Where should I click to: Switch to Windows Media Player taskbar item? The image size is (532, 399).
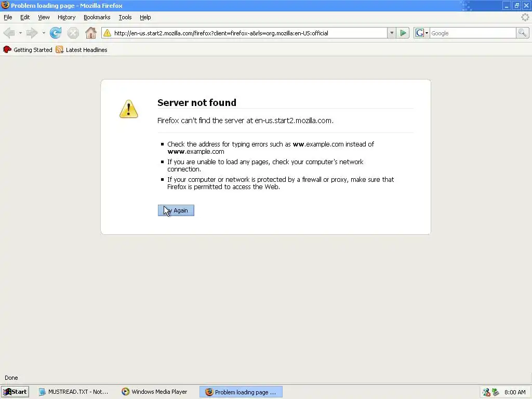click(x=155, y=392)
